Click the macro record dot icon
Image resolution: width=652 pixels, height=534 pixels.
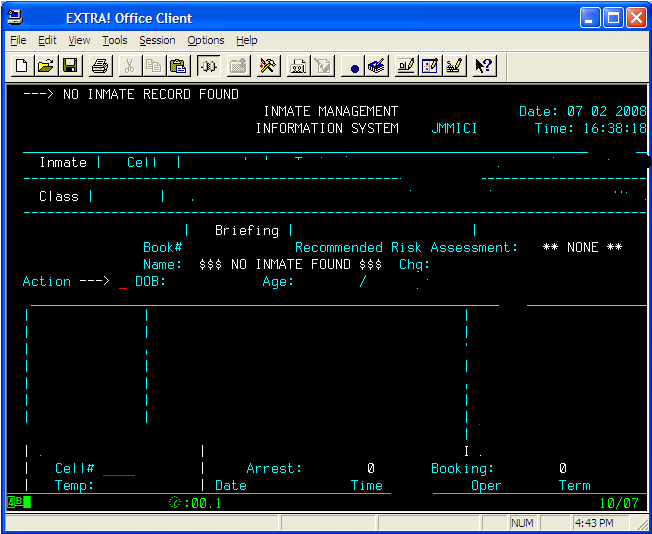[x=353, y=66]
